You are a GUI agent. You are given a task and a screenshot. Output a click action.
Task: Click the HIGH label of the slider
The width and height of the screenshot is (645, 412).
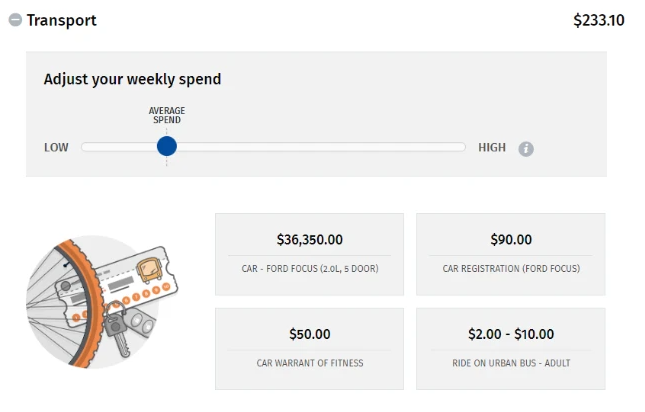492,147
